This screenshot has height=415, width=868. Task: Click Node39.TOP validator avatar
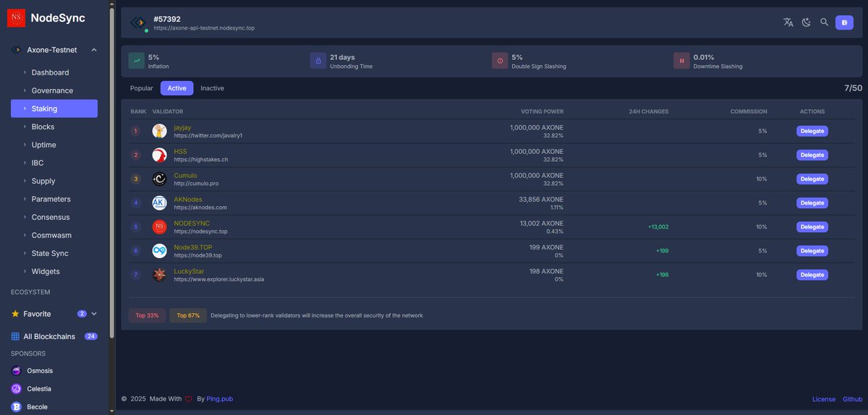159,251
